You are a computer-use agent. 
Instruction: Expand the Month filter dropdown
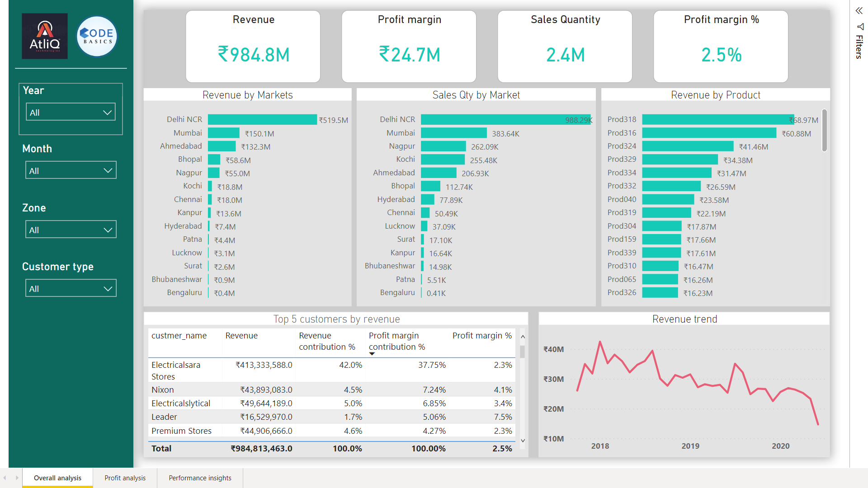[107, 170]
